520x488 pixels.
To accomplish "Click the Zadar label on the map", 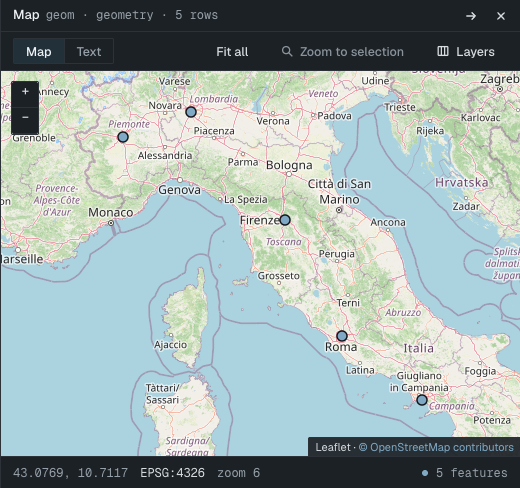I will tap(466, 206).
